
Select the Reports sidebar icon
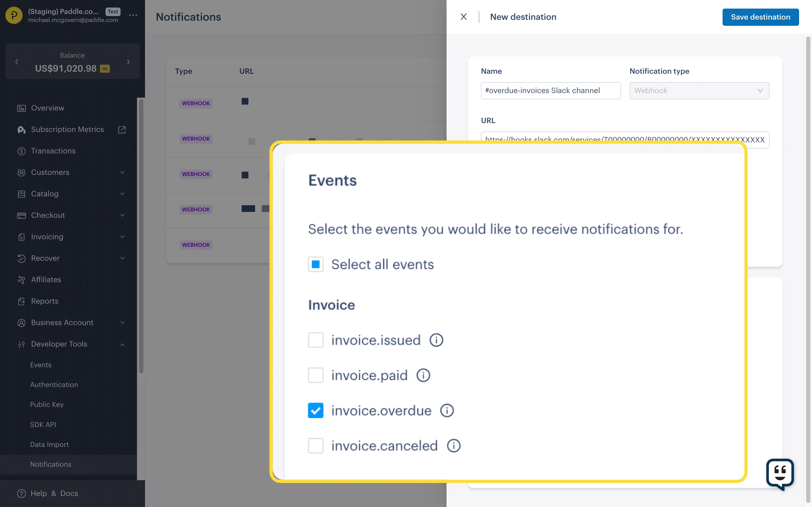tap(21, 301)
